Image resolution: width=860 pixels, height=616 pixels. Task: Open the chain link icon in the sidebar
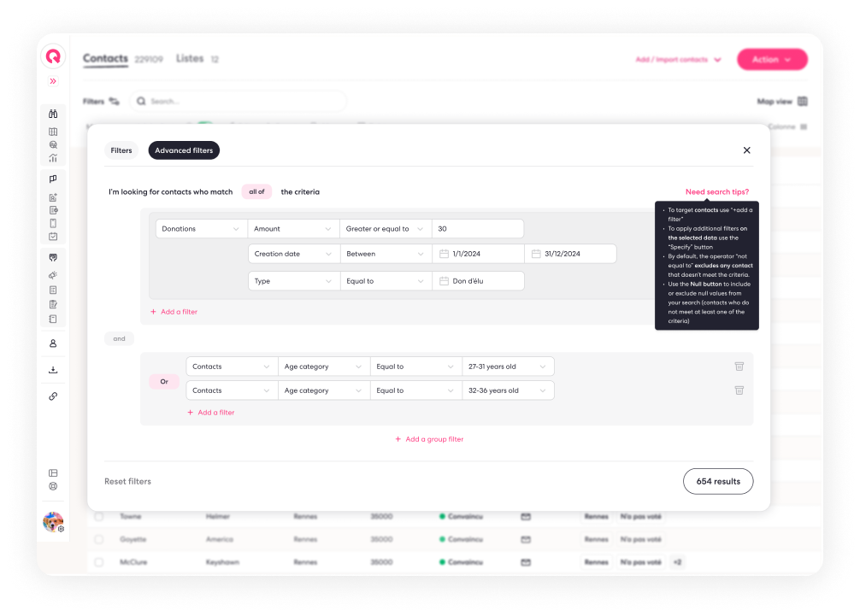53,396
